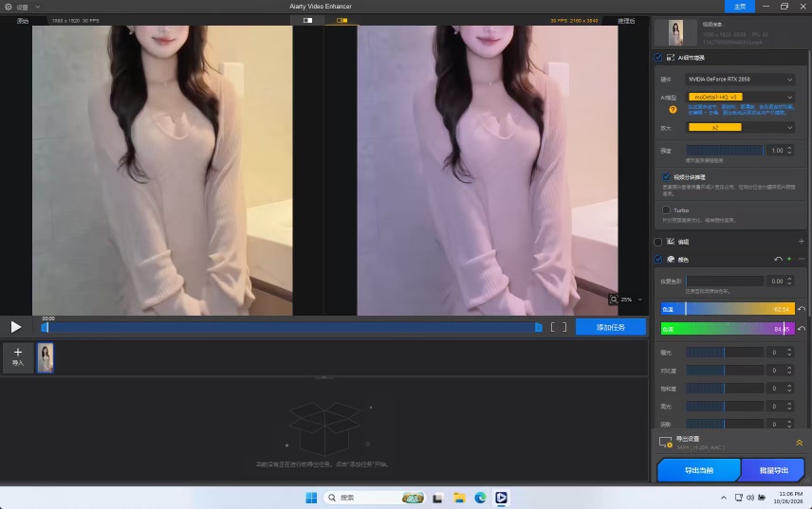Toggle the AI detail enhancement section checkbox
This screenshot has height=509, width=812.
657,58
